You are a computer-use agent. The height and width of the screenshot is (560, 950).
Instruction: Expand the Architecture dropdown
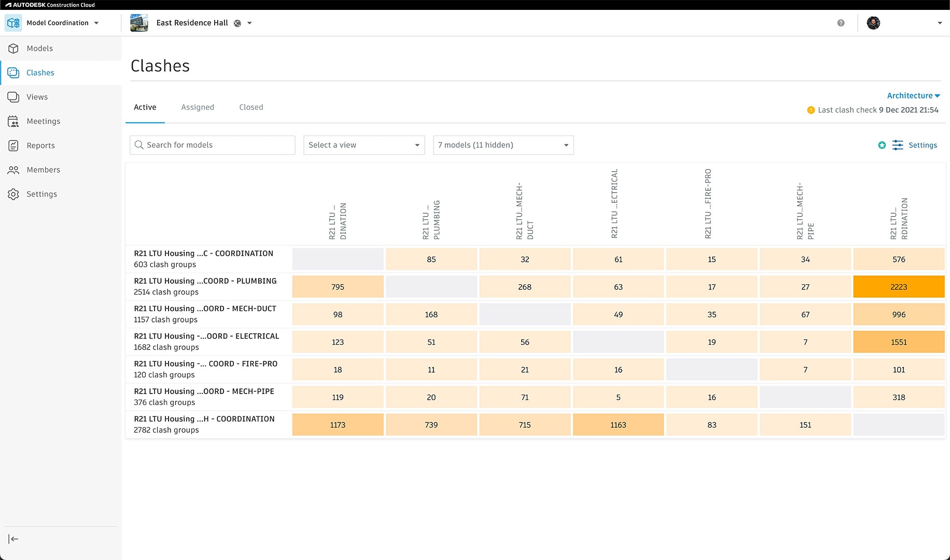[x=913, y=96]
